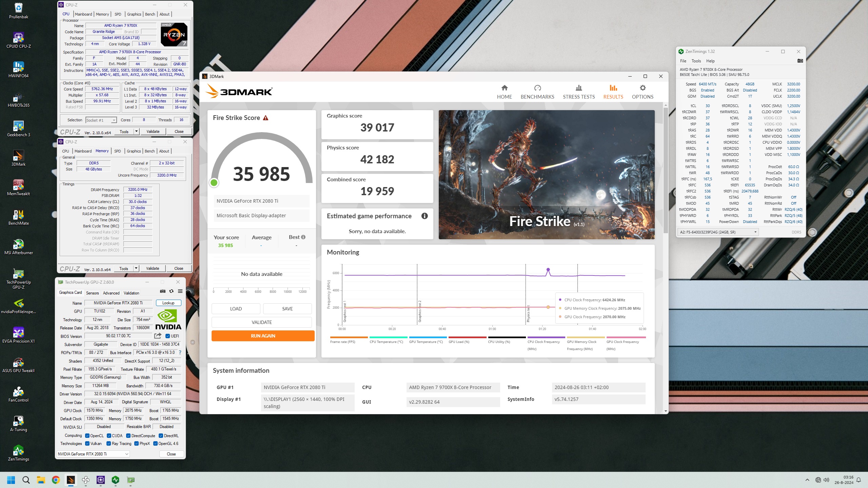The width and height of the screenshot is (868, 488).
Task: Open 3DMark STRESS TESTS section
Action: [x=579, y=92]
